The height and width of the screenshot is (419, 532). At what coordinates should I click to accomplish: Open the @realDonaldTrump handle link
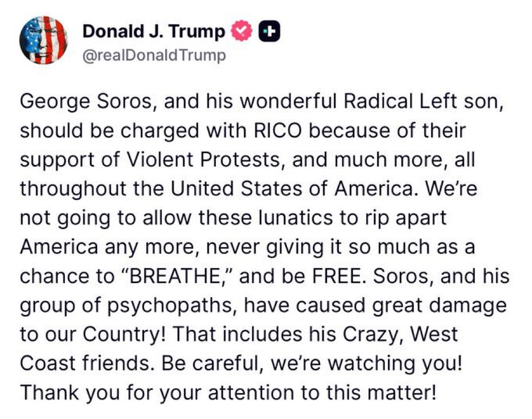[x=154, y=56]
